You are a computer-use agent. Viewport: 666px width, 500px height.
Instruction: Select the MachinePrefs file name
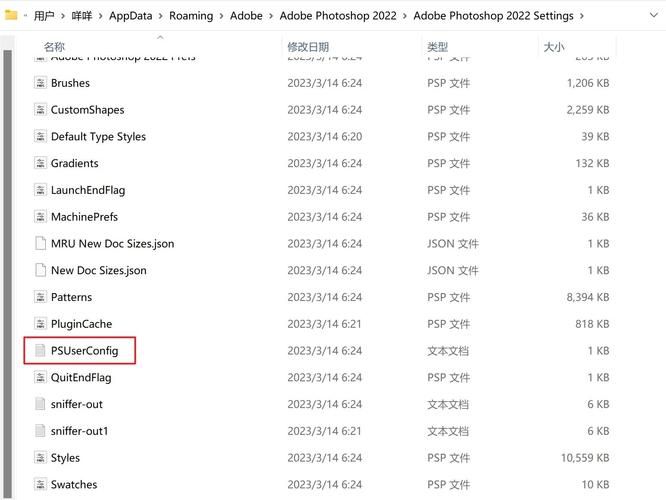[x=84, y=217]
